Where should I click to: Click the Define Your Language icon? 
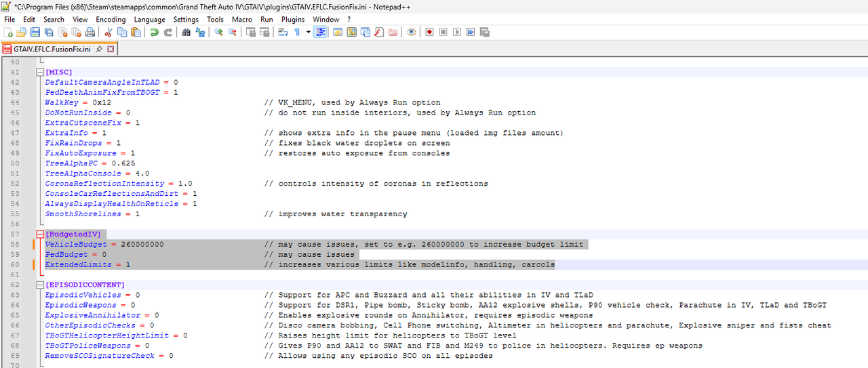[338, 32]
